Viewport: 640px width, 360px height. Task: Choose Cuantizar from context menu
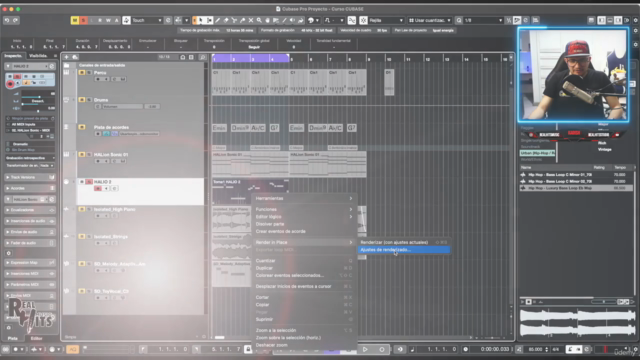pos(304,261)
